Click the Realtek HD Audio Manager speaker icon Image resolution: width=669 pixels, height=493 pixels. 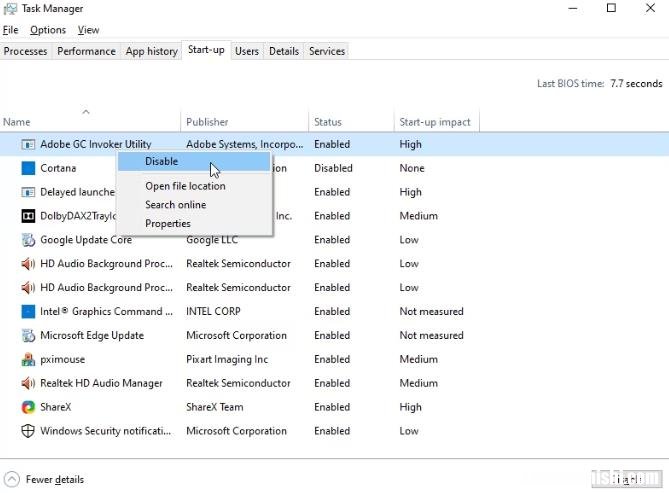(28, 383)
